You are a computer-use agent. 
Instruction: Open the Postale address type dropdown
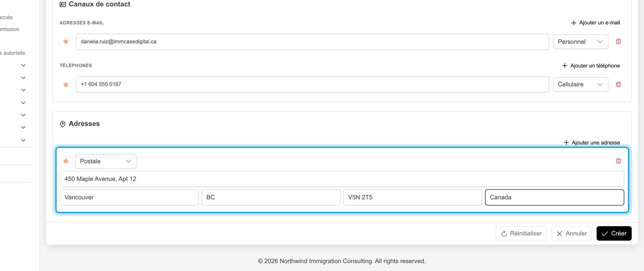pyautogui.click(x=106, y=161)
